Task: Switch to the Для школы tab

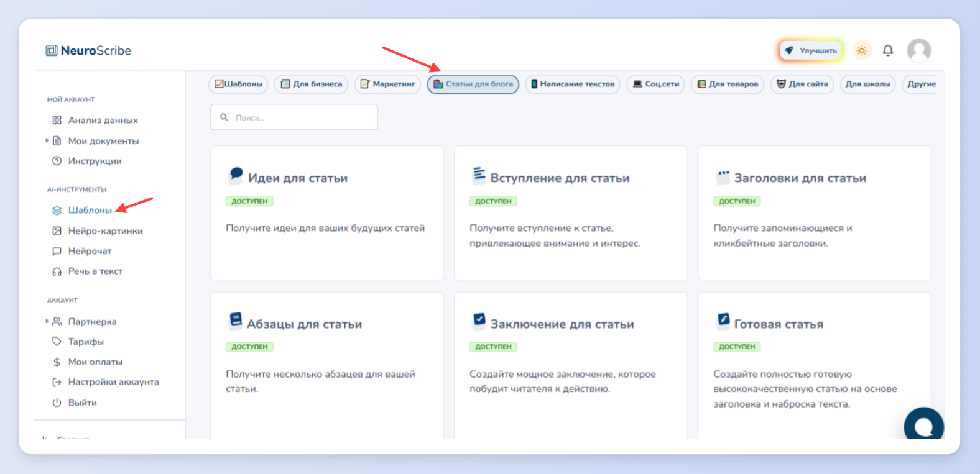Action: pos(867,84)
